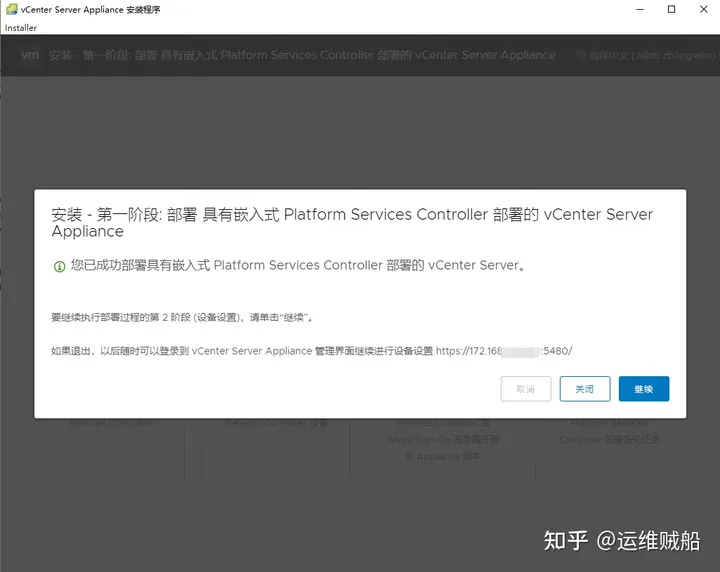
Task: Click the 要继续执行部署过程的第 2 阶段 instruction text
Action: (x=182, y=317)
